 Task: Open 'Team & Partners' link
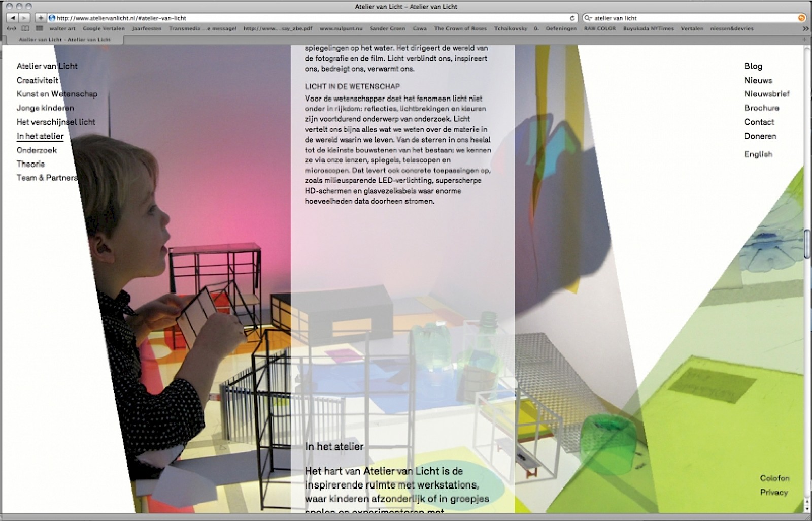click(47, 178)
